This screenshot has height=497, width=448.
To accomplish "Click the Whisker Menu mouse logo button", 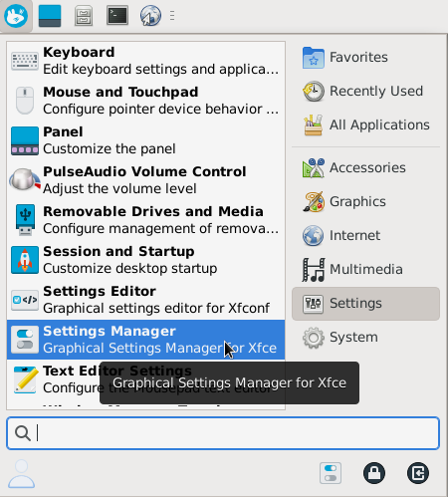I will 16,16.
